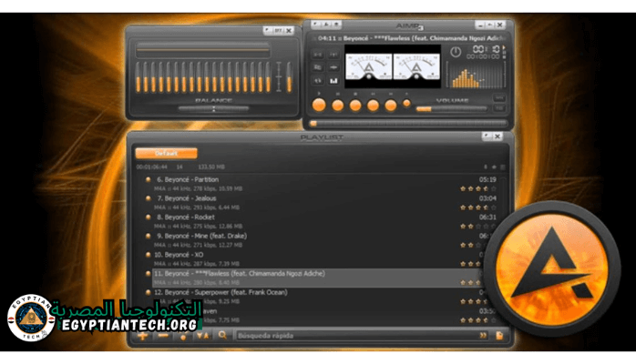Viewport: 636px width, 364px height.
Task: Toggle the equalizer bars button in the AIMP3 window
Action: click(333, 81)
